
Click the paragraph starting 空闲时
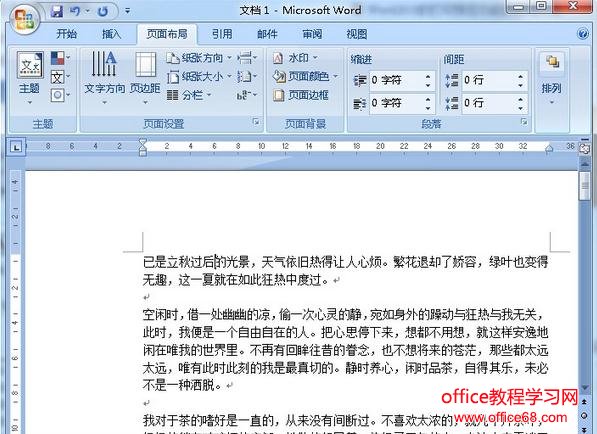pyautogui.click(x=345, y=350)
